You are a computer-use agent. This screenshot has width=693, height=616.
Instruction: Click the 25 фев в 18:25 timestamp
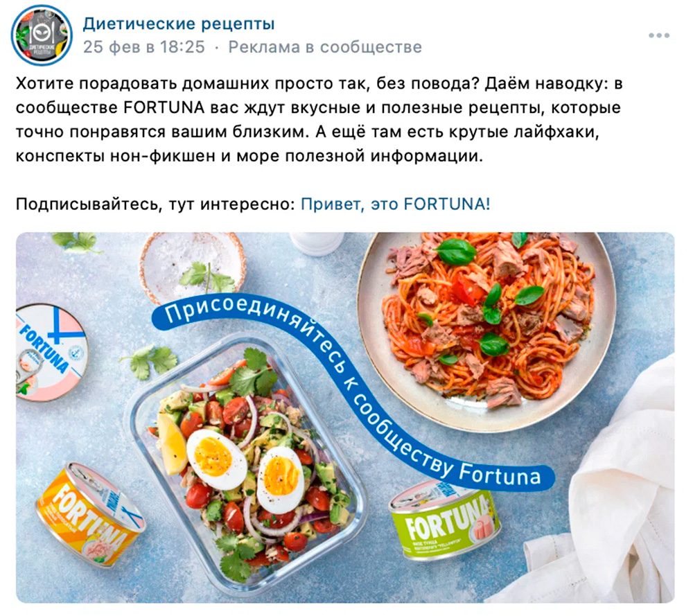pyautogui.click(x=144, y=47)
